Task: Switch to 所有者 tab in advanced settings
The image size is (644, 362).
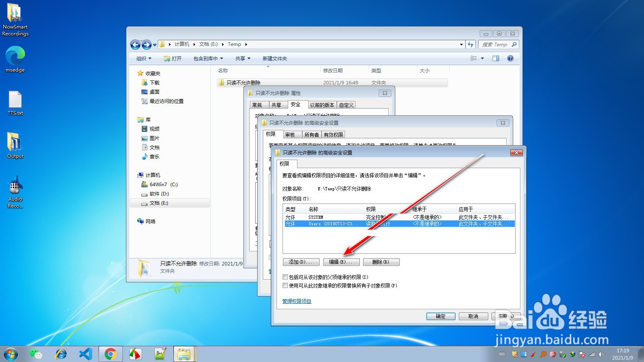Action: (312, 135)
